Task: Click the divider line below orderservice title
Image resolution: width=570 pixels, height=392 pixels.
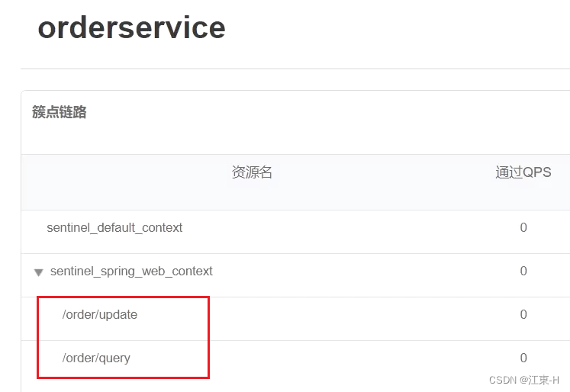Action: [295, 69]
